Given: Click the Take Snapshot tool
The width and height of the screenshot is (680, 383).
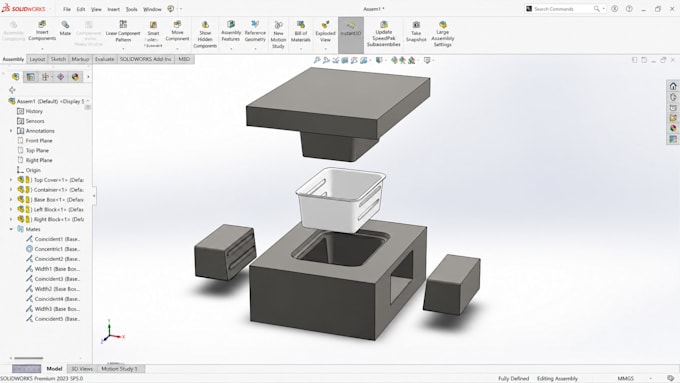Looking at the screenshot, I should 416,31.
